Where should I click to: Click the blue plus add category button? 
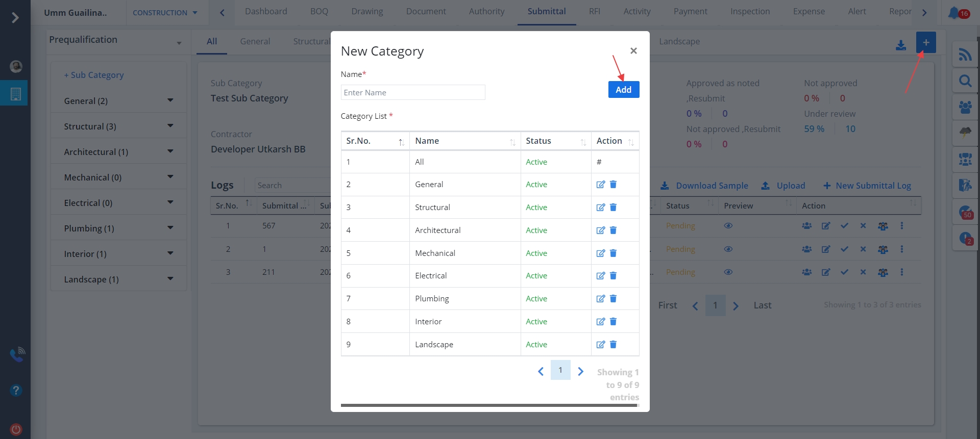925,43
